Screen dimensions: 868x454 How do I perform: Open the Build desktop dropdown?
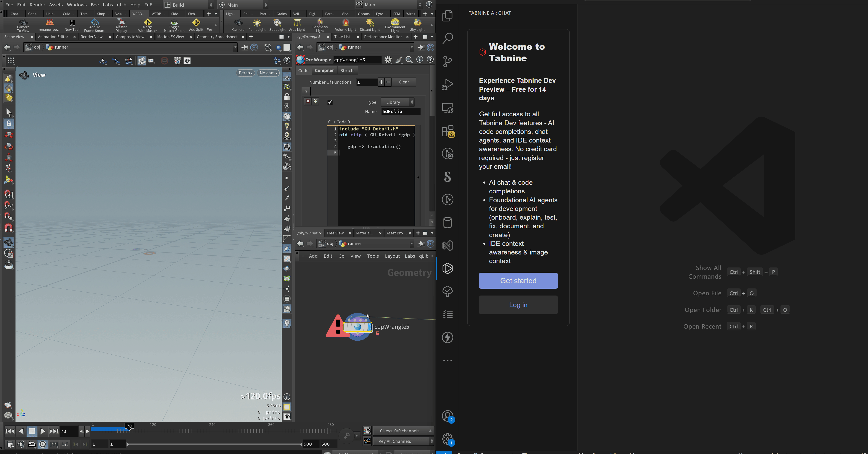188,5
